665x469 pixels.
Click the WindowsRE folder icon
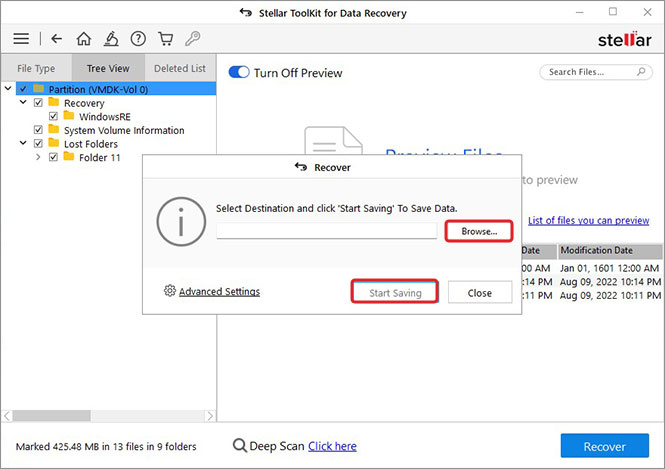[69, 116]
